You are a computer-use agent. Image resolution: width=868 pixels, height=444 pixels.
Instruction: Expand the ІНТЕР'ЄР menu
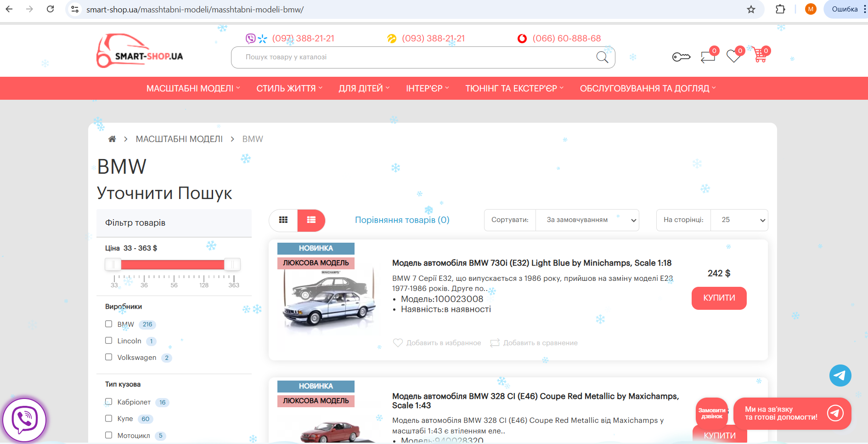[x=428, y=88]
